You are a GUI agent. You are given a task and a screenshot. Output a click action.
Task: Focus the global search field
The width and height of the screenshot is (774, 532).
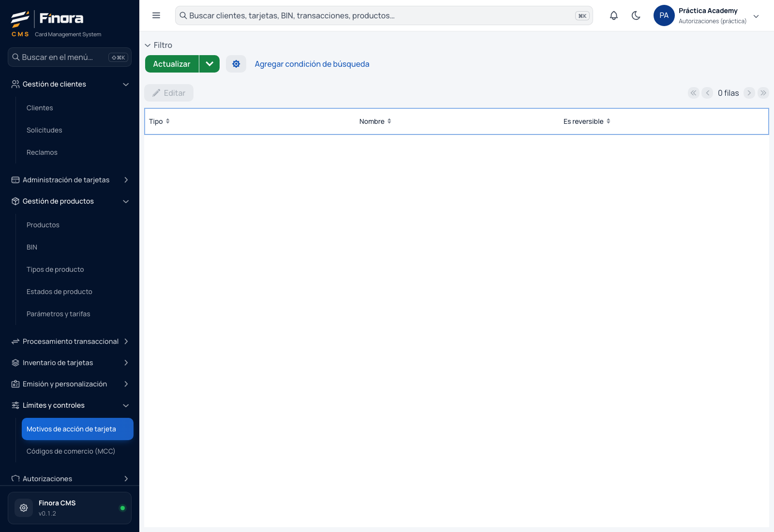pyautogui.click(x=384, y=15)
